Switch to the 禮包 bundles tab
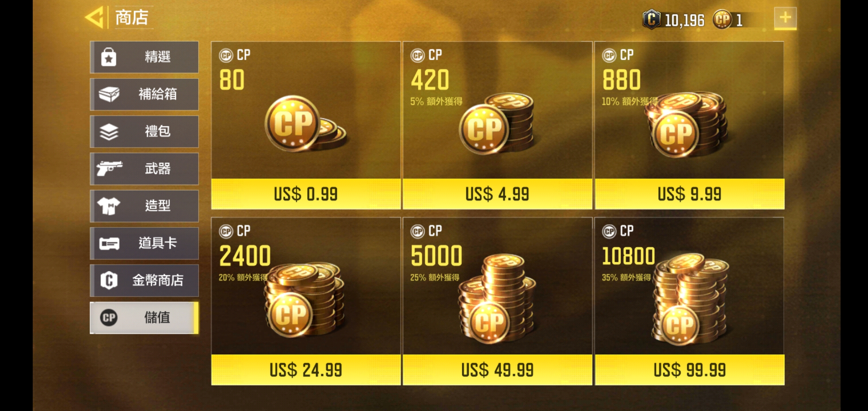 (x=144, y=131)
